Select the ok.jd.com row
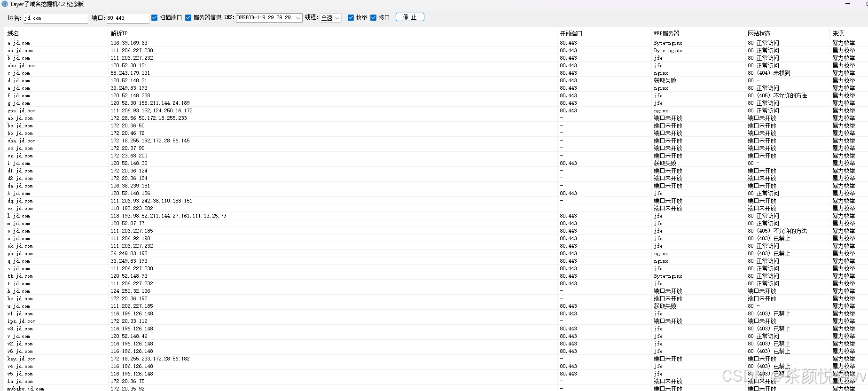This screenshot has width=868, height=391. (436, 246)
